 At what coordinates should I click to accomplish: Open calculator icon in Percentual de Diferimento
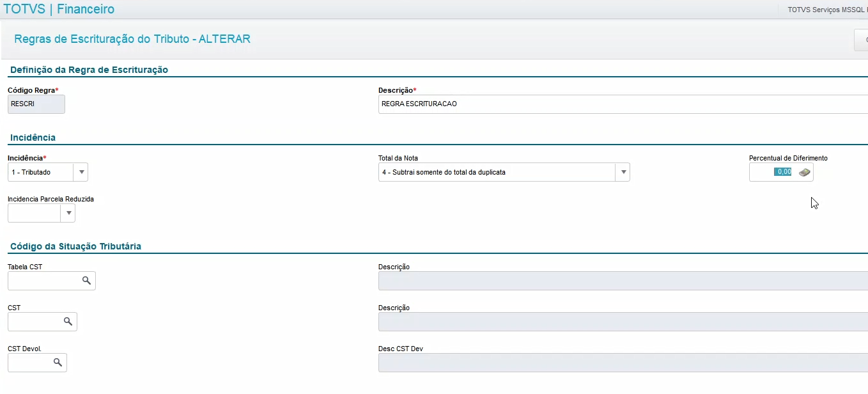(805, 172)
